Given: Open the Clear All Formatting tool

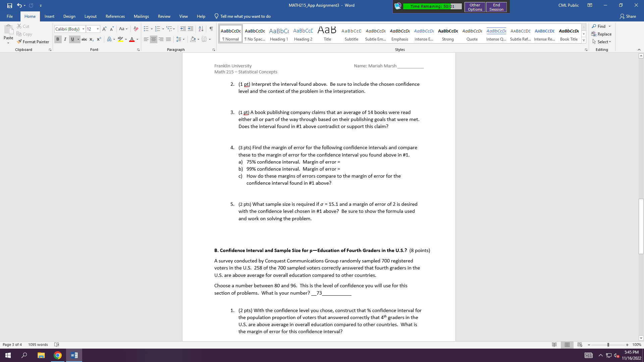Looking at the screenshot, I should coord(136,29).
